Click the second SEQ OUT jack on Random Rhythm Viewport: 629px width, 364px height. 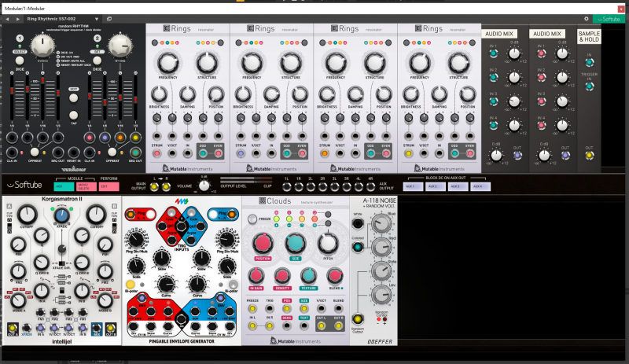click(135, 152)
